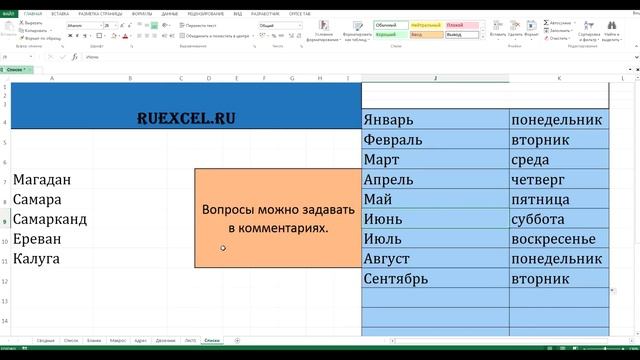Image resolution: width=640 pixels, height=360 pixels.
Task: Center the text horizontally
Action: coord(147,36)
